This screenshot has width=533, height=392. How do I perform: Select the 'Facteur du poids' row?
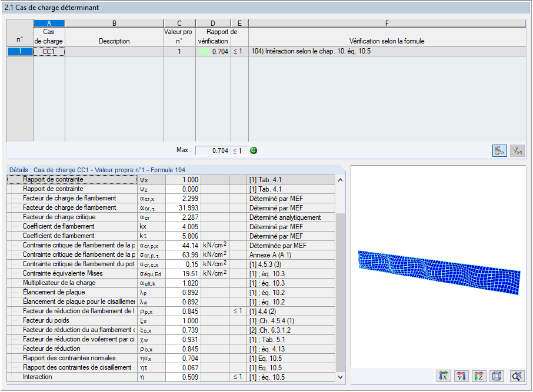pos(171,321)
